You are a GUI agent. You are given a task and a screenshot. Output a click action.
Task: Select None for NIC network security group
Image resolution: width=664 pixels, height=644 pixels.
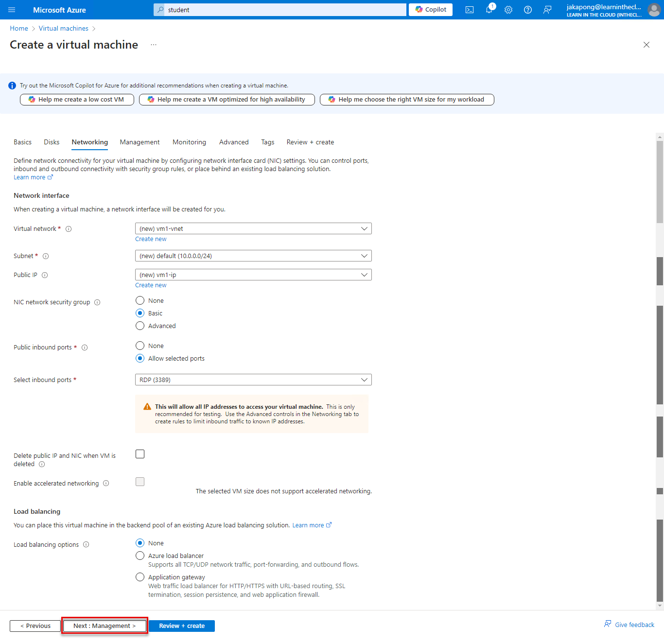140,300
